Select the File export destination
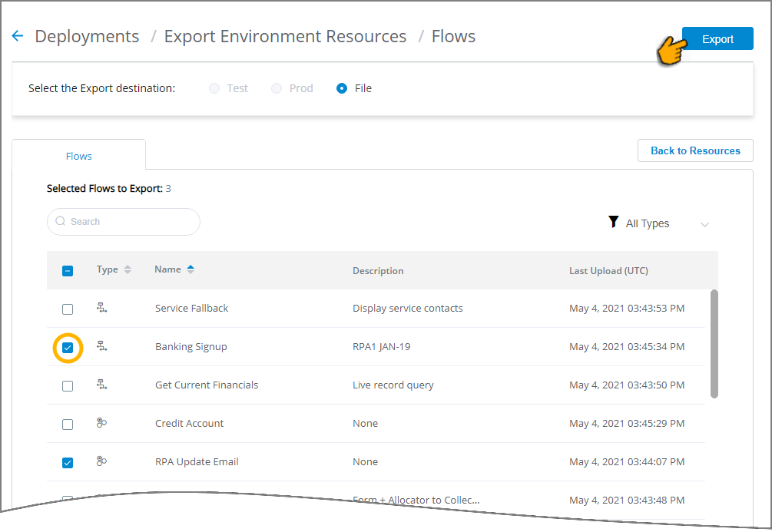The height and width of the screenshot is (532, 772). click(x=342, y=88)
